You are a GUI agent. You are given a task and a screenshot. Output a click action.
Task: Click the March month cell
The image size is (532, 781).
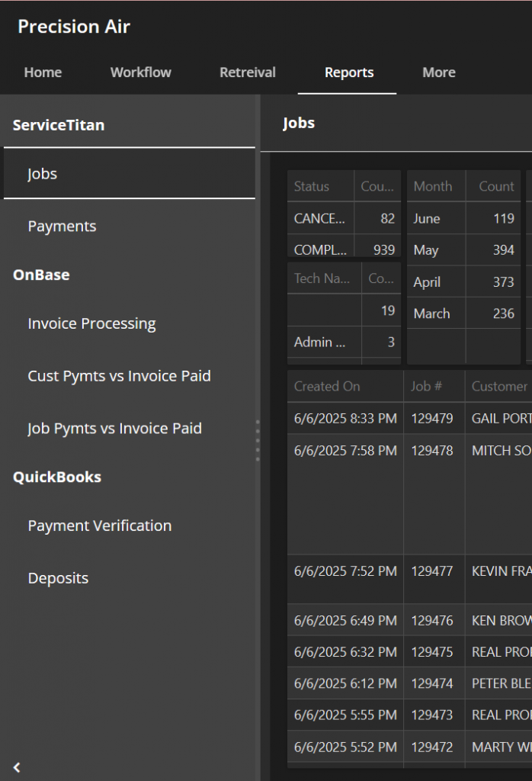tap(436, 313)
